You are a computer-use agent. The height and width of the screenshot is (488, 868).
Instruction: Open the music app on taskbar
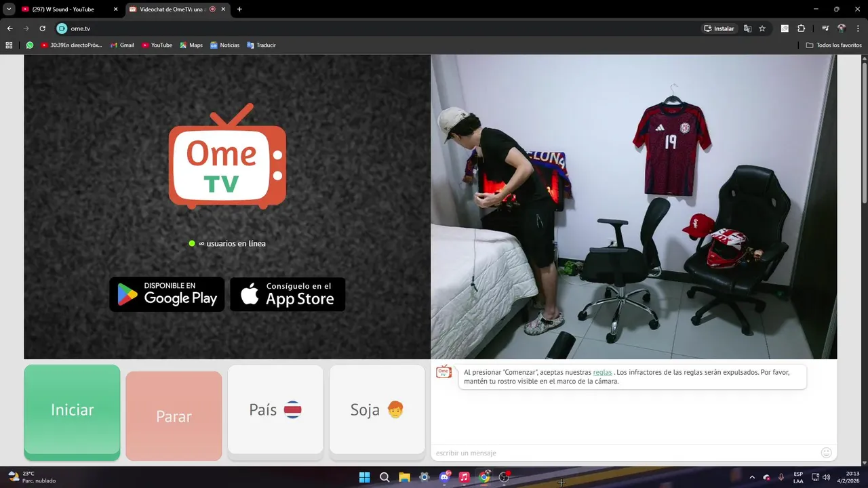[465, 477]
